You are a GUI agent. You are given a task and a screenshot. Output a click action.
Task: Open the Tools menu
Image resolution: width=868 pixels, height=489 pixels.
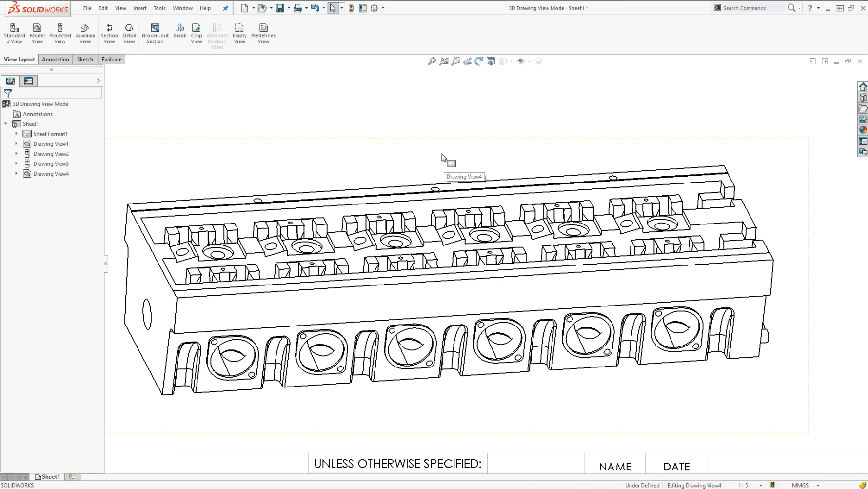pos(159,8)
